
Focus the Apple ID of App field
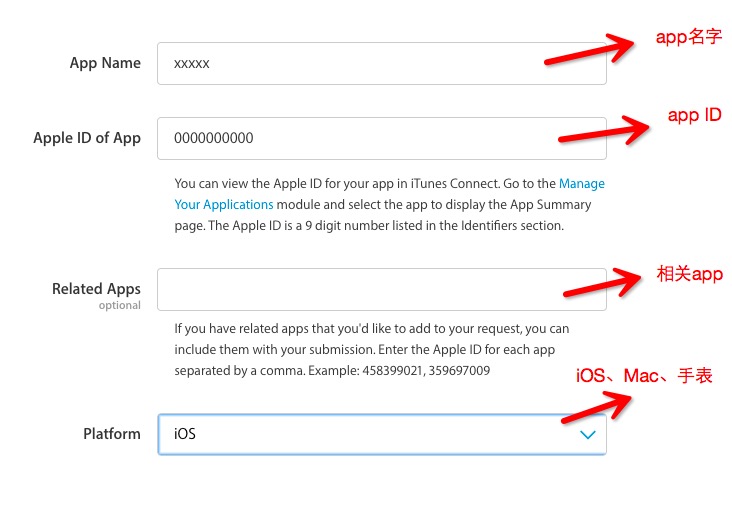point(382,138)
